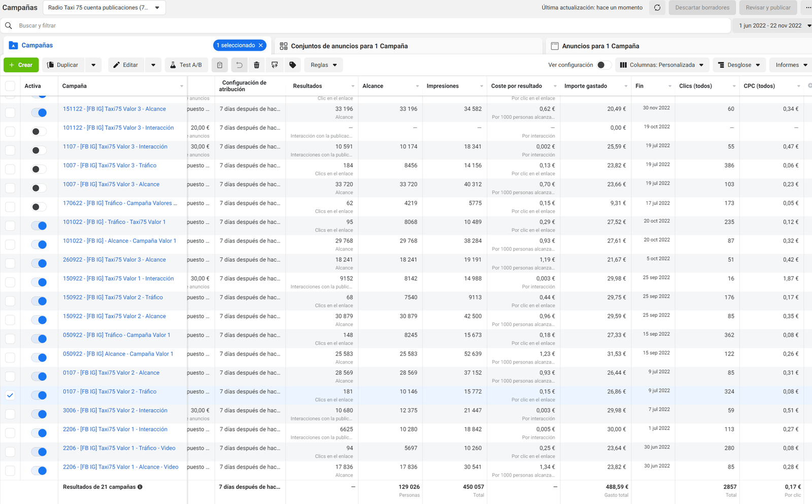
Task: Check the box for 150922 Valor 2 Alcance
Action: (x=10, y=320)
